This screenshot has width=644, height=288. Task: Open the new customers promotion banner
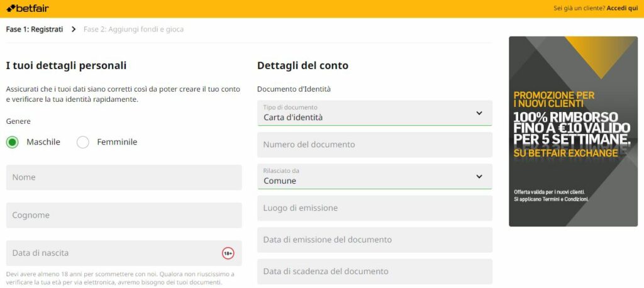click(574, 131)
